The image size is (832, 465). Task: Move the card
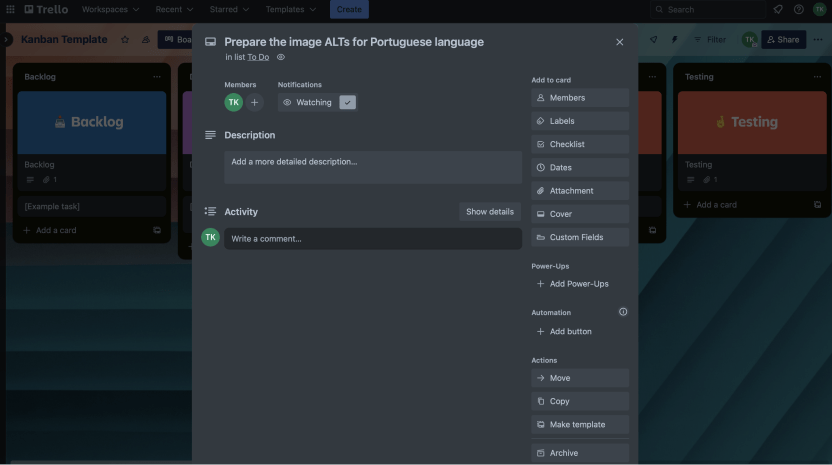click(580, 378)
